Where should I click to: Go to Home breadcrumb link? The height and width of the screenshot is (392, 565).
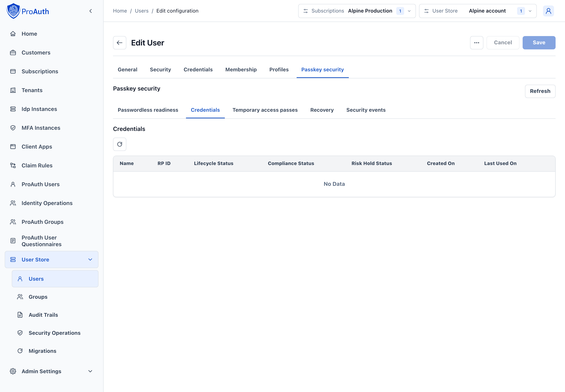pos(120,11)
